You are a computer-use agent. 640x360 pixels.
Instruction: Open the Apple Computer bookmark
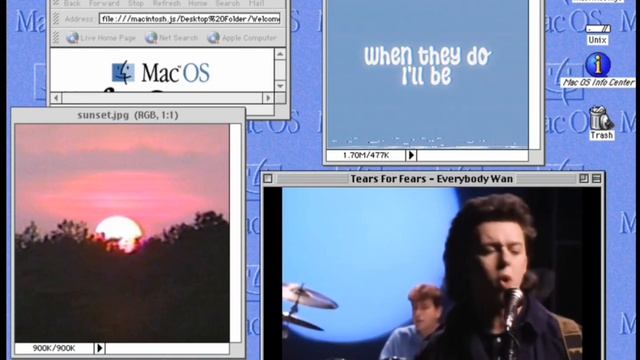242,38
